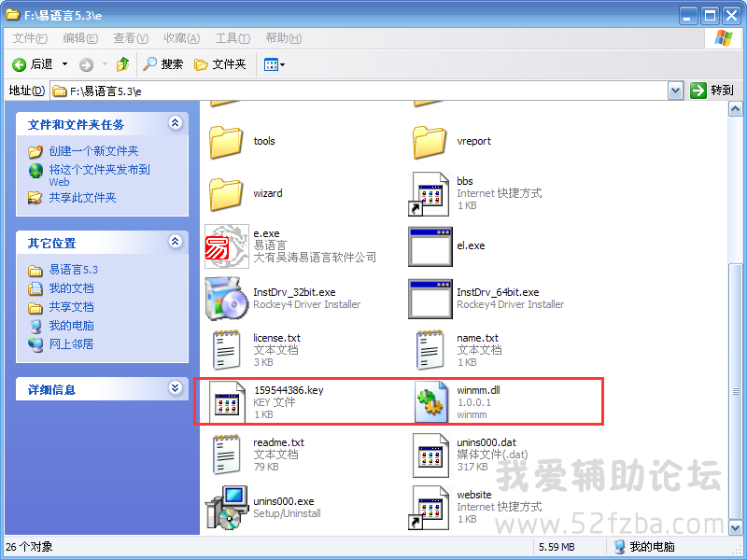Open the 编辑(E) menu
The height and width of the screenshot is (560, 747).
click(x=80, y=38)
